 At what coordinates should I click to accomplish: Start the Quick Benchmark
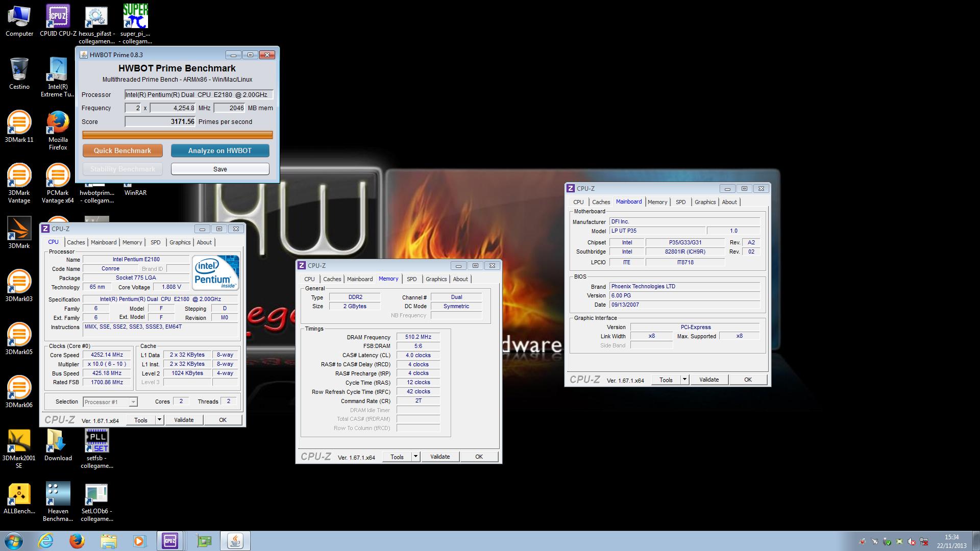[122, 151]
